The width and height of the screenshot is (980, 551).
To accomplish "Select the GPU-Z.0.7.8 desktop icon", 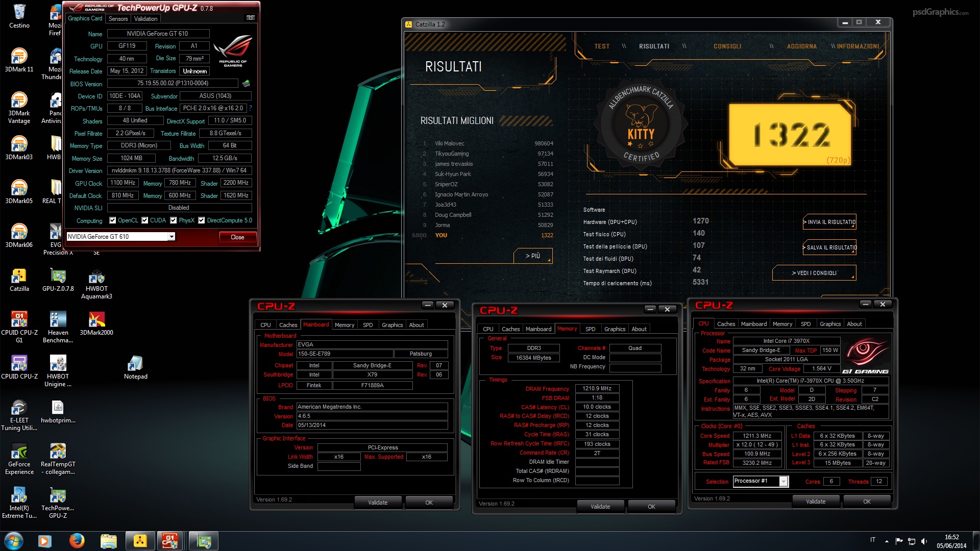I will pos(58,279).
